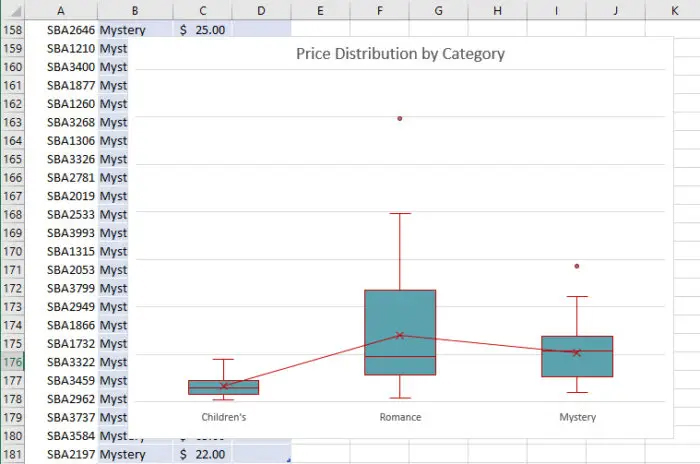Image resolution: width=700 pixels, height=464 pixels.
Task: Select the $22.00 cell in row 181
Action: (x=203, y=455)
